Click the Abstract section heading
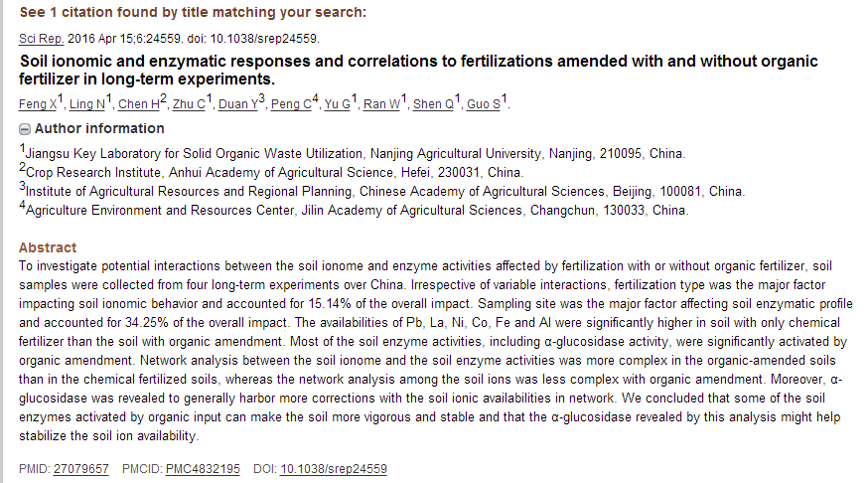Screen dimensions: 868x483 pos(48,247)
